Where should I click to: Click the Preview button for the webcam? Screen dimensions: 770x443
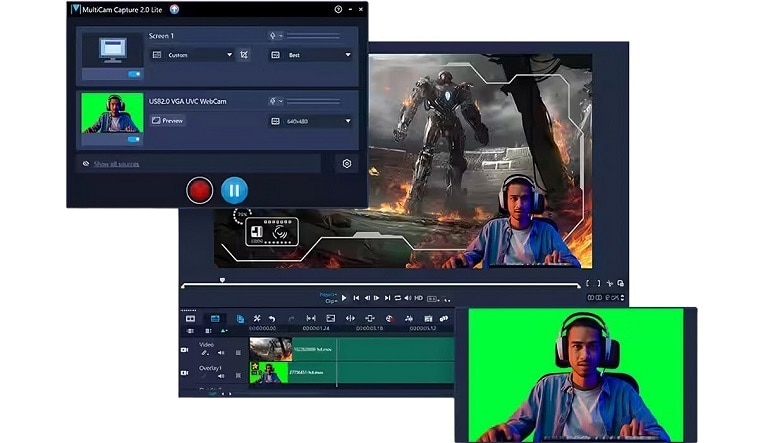[x=167, y=120]
